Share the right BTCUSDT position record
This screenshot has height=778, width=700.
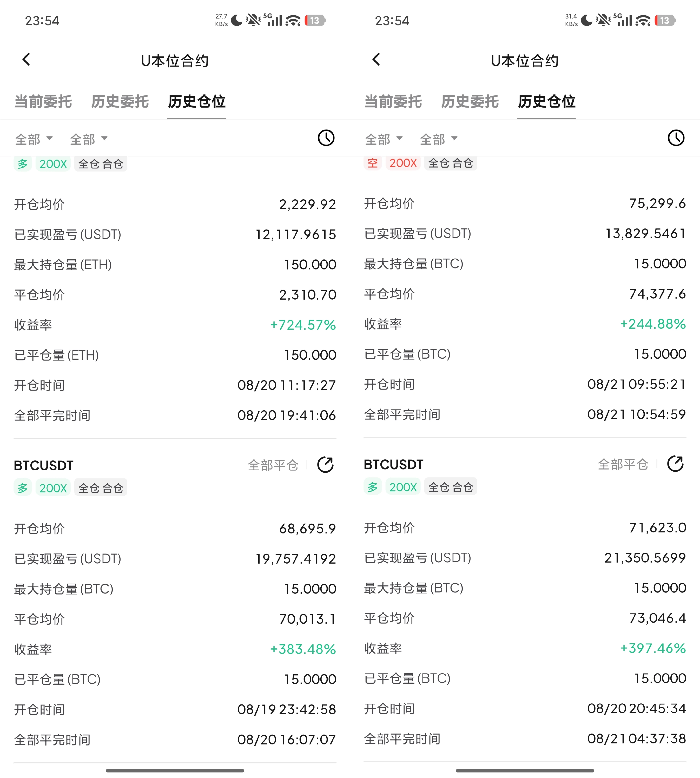pos(675,464)
